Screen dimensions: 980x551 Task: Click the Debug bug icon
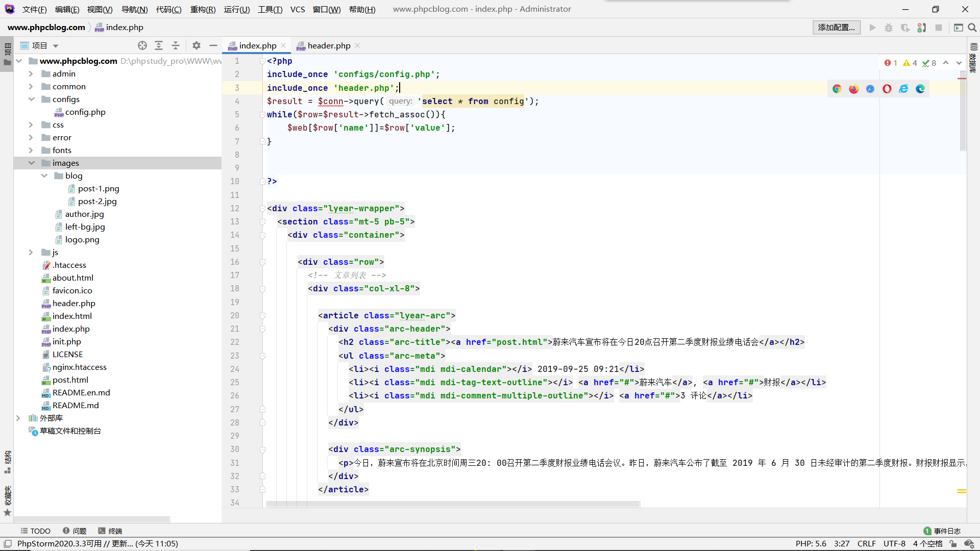point(889,28)
